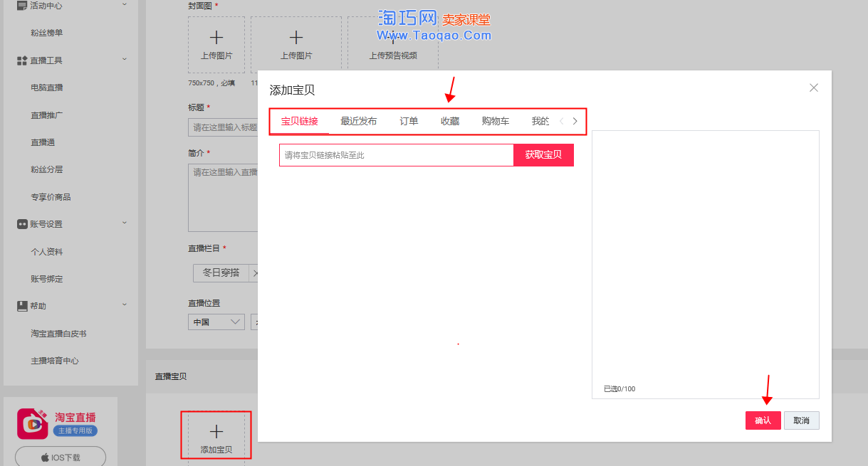Switch to the 订单 tab
This screenshot has width=868, height=466.
click(x=409, y=122)
